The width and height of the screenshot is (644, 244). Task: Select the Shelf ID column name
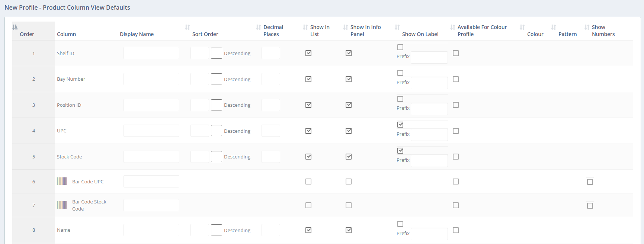[65, 53]
